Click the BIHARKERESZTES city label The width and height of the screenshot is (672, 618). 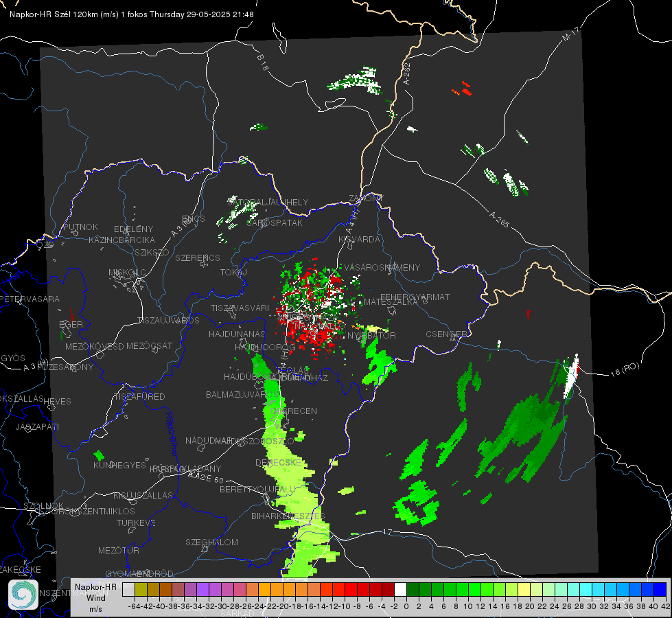coord(288,516)
